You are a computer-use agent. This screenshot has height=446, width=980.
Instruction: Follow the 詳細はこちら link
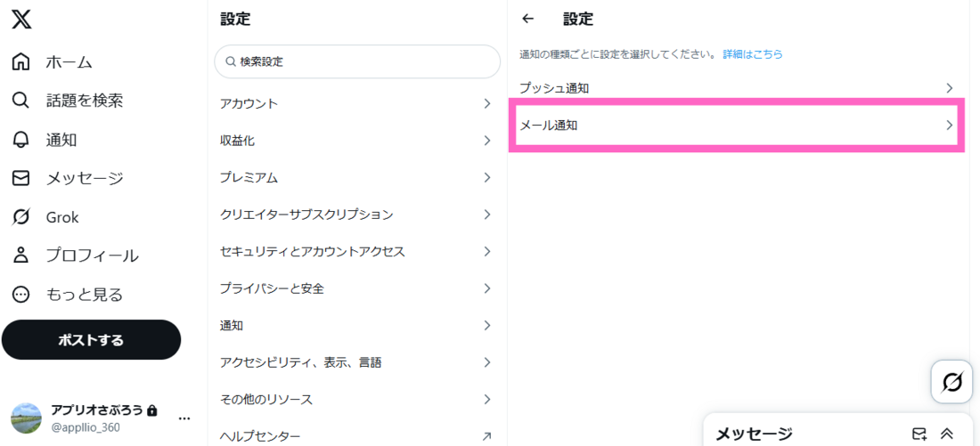(x=753, y=54)
